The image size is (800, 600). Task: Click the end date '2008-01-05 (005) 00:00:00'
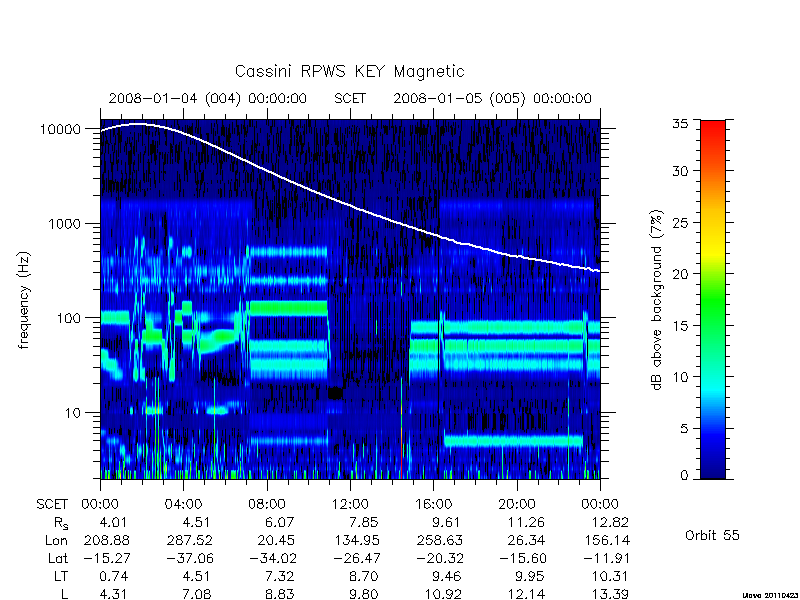click(x=492, y=98)
